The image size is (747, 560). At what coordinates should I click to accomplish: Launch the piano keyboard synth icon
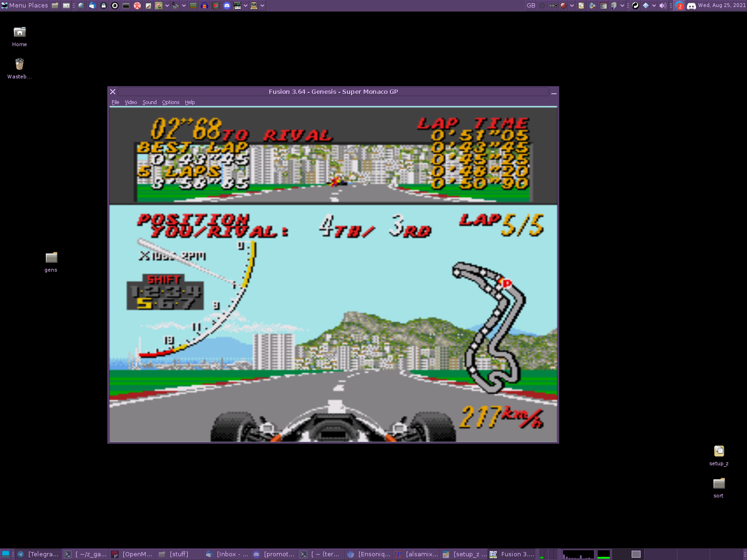tap(237, 6)
